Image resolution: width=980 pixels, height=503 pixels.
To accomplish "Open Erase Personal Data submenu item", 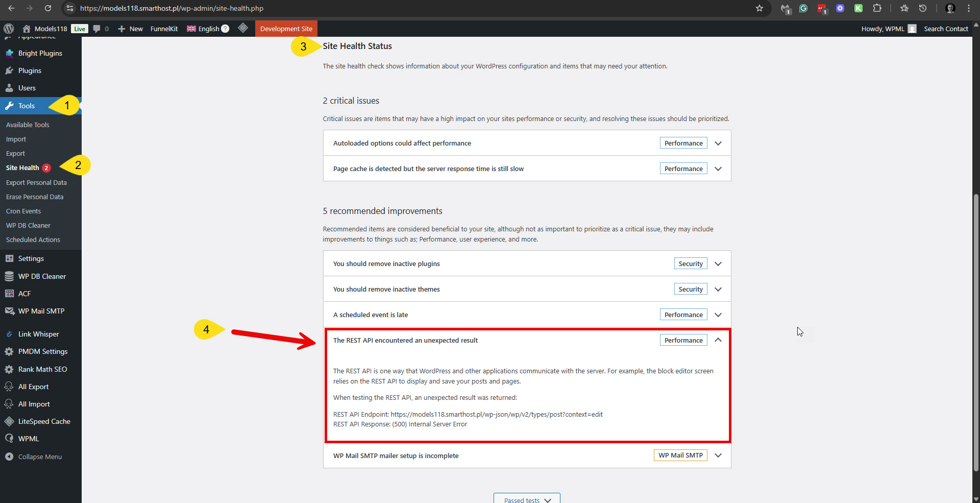I will (35, 197).
